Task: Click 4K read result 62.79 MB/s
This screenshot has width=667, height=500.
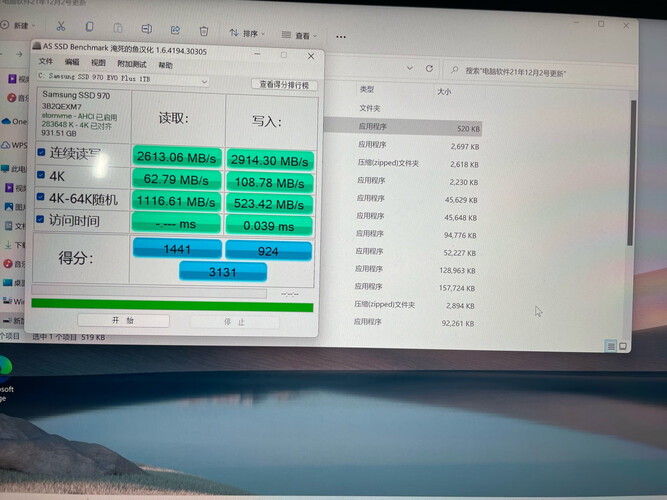Action: click(176, 179)
